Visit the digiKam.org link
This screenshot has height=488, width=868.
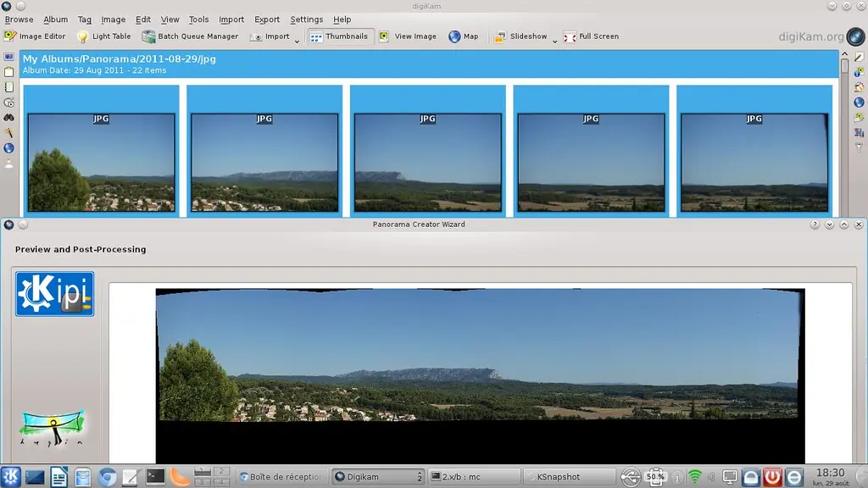coord(810,36)
